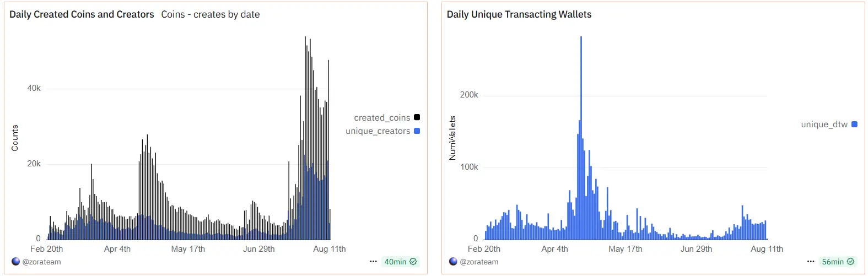
Task: Toggle the unique_dtw series via its legend label
Action: click(x=824, y=125)
